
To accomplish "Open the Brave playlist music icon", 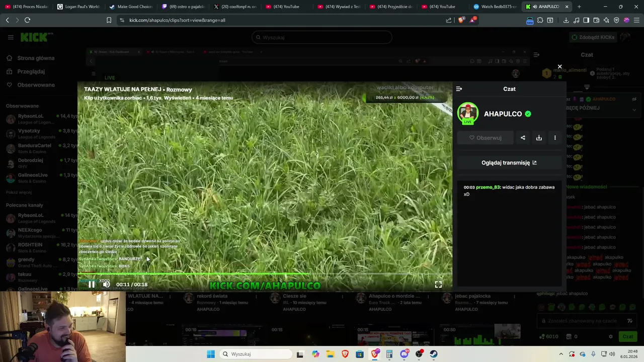I will pos(576,20).
